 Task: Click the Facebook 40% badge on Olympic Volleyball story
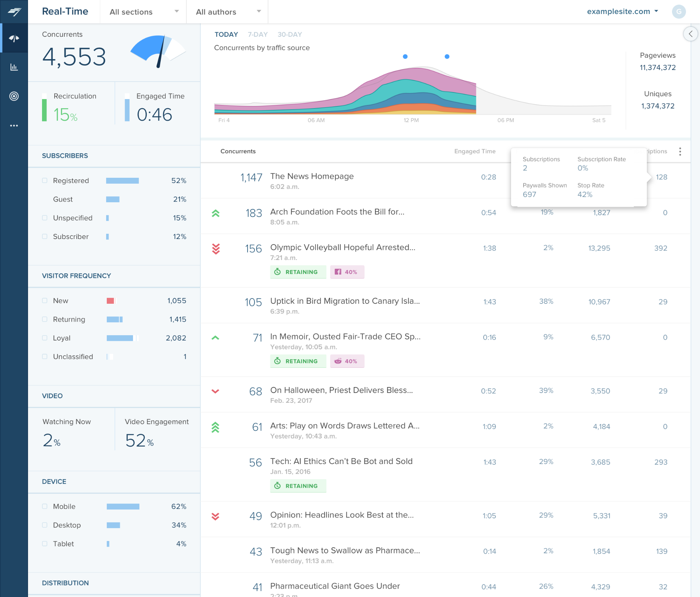(x=347, y=272)
